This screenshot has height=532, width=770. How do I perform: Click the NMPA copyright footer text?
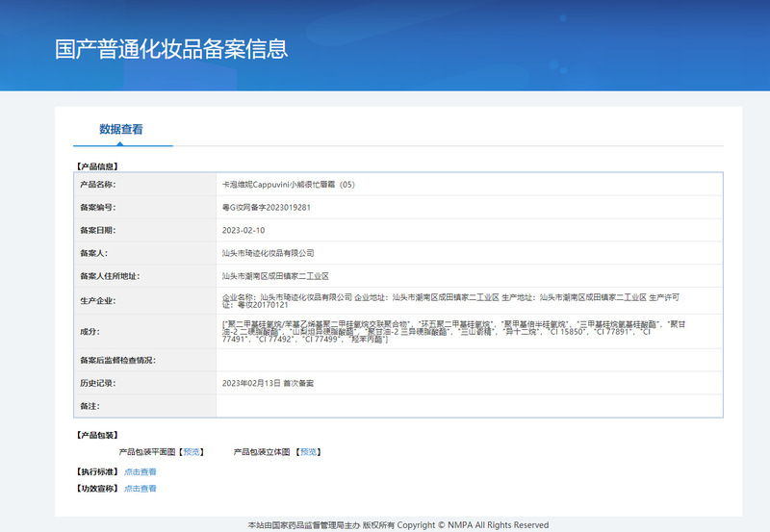tap(398, 525)
